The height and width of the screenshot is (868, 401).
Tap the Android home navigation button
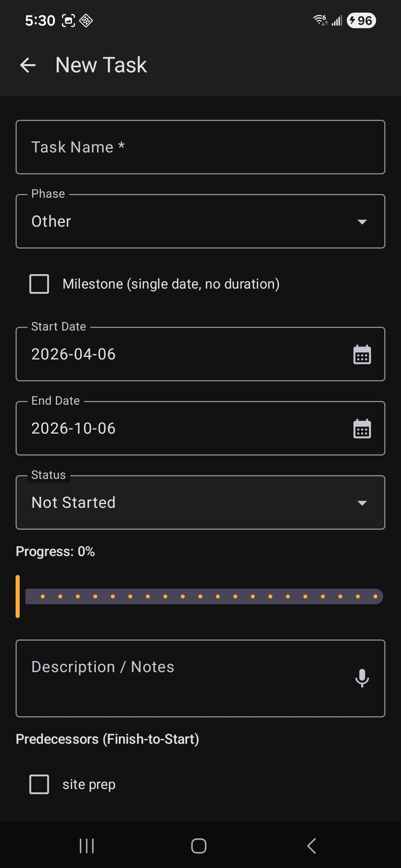(x=198, y=846)
